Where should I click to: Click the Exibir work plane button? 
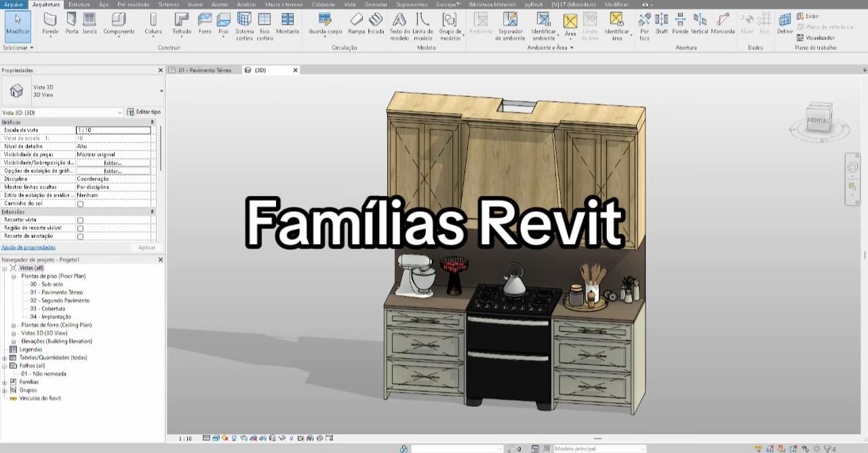click(808, 16)
